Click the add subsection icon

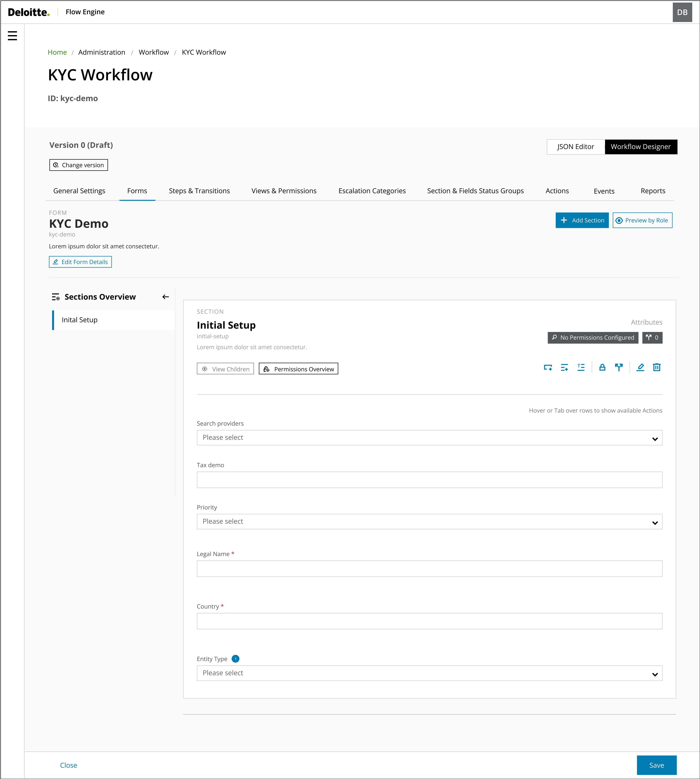[548, 368]
